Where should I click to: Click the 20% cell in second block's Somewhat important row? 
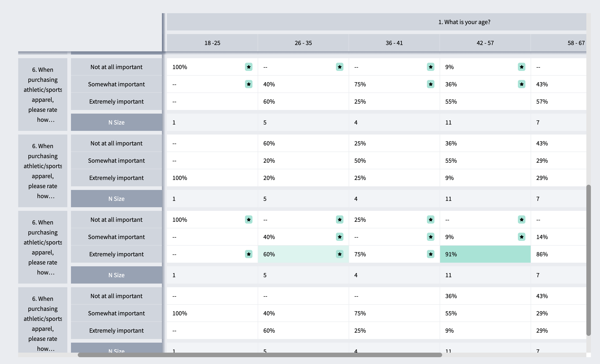(x=303, y=161)
